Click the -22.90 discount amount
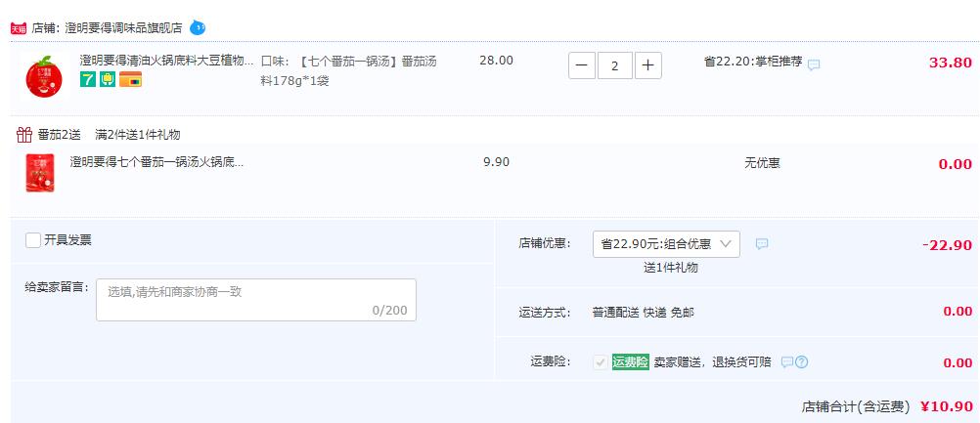 [x=948, y=245]
